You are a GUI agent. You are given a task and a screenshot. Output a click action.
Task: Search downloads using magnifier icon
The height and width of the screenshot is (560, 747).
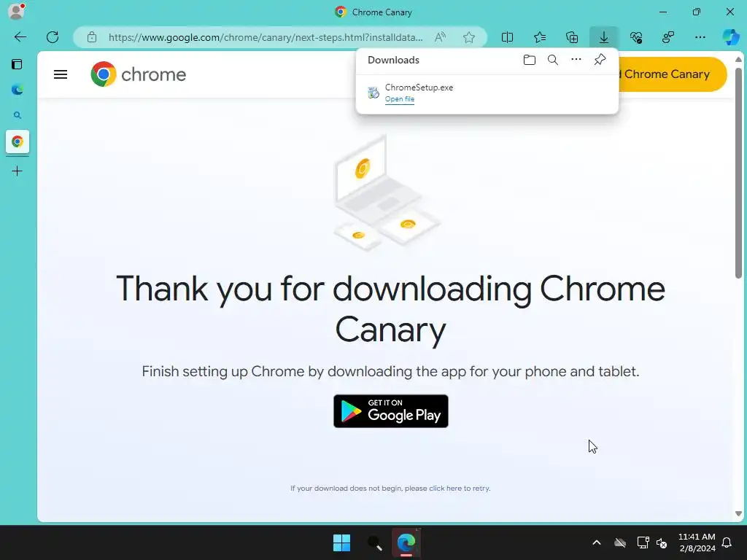553,60
